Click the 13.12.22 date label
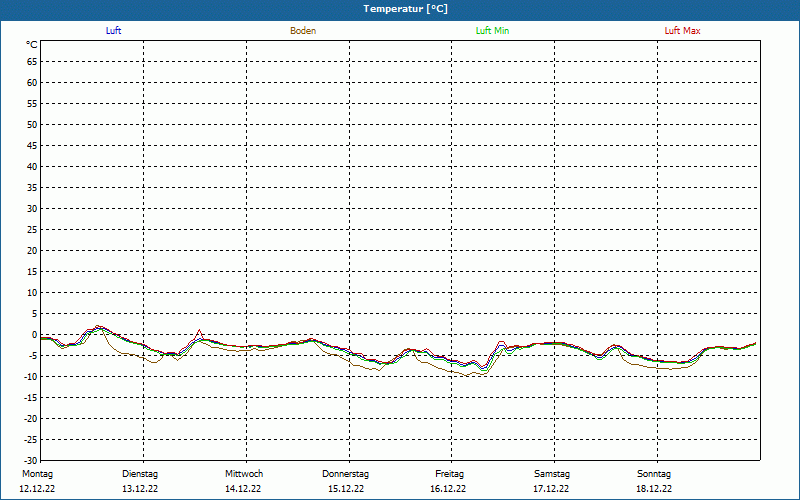800x500 pixels. point(140,489)
